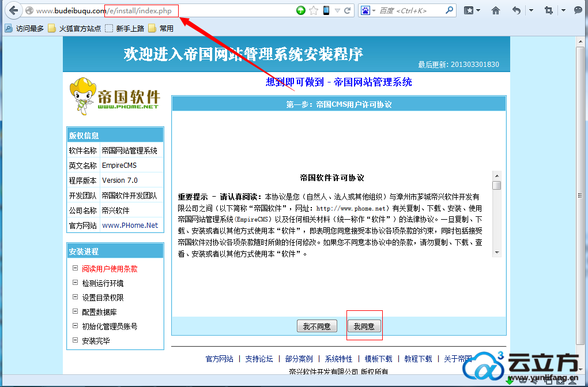Open the 常用 bookmark folder
588x387 pixels.
(x=161, y=28)
